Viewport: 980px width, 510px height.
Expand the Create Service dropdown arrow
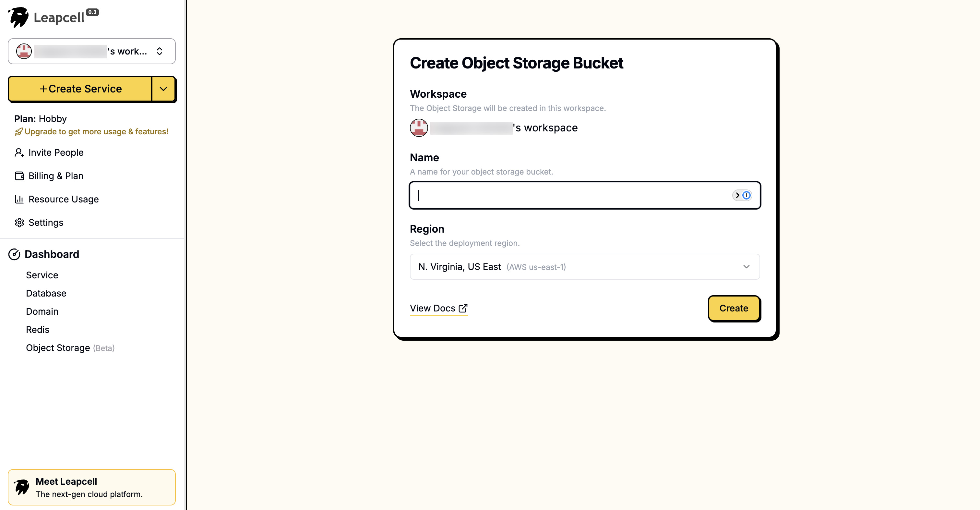coord(163,89)
